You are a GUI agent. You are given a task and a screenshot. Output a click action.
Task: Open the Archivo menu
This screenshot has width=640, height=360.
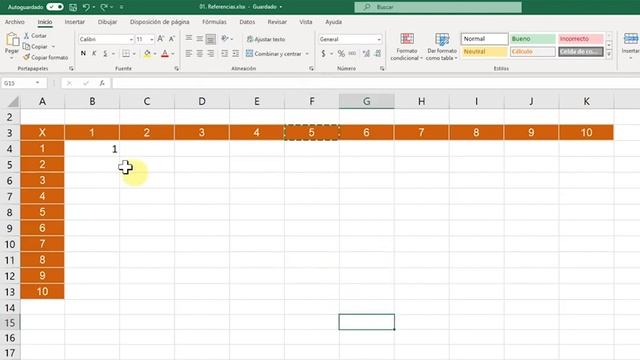point(15,22)
